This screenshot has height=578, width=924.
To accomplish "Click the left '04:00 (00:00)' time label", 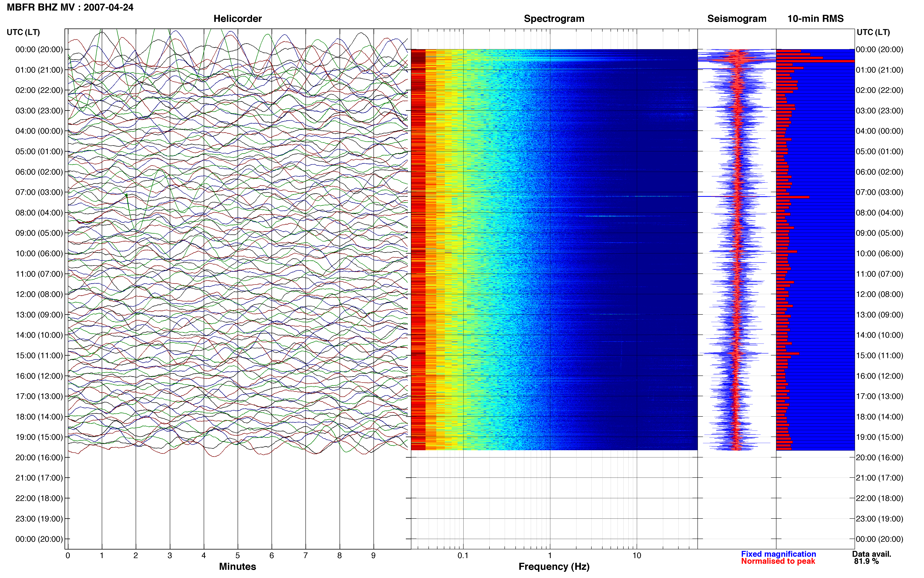I will coord(39,131).
